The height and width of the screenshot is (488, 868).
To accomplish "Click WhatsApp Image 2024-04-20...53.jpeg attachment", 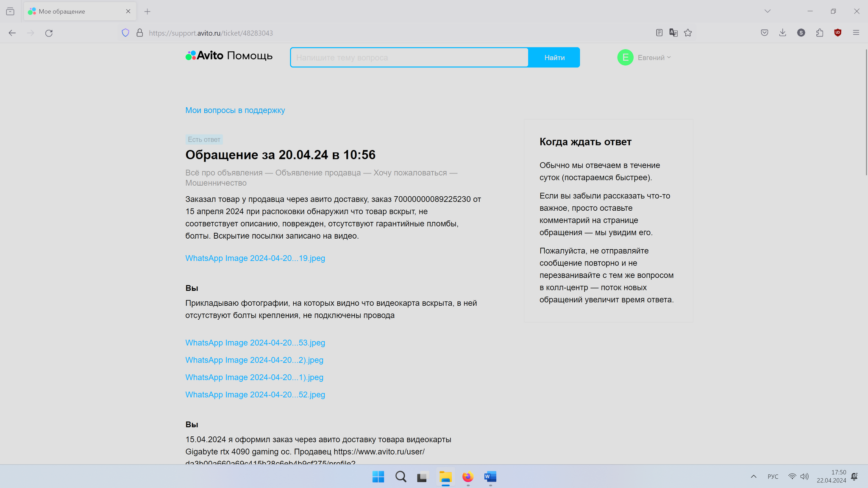I will (x=255, y=342).
